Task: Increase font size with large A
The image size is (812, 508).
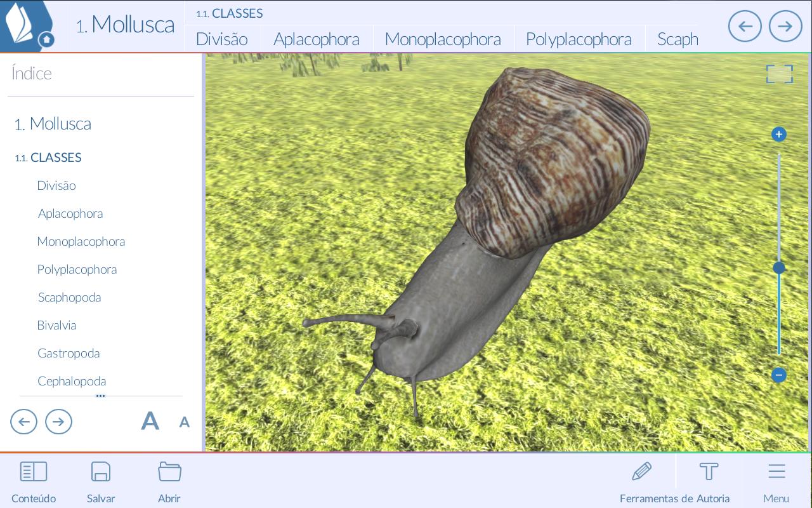Action: 150,421
